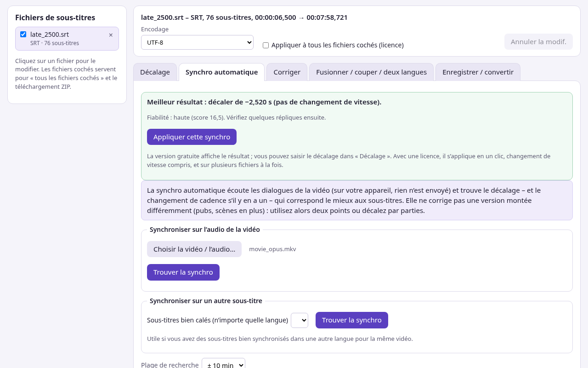
Task: Go to Fusionner / couper / deux langues tab
Action: point(371,72)
